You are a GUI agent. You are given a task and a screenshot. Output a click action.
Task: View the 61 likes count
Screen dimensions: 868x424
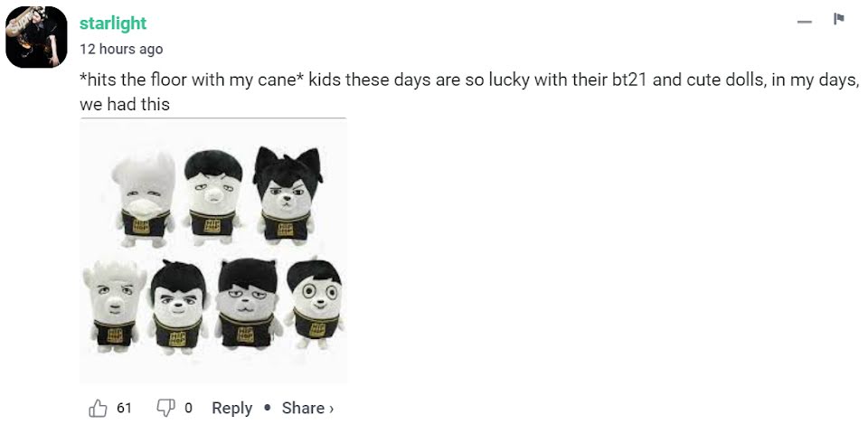[x=124, y=409]
